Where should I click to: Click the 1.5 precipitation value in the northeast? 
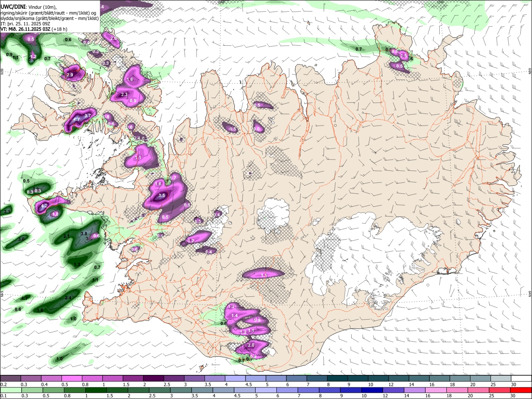[403, 56]
